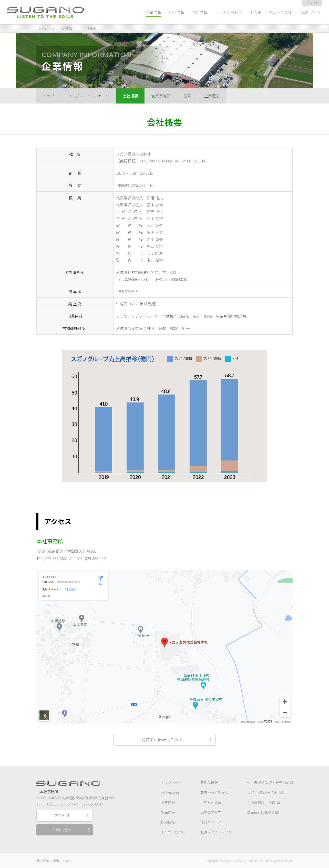Click the SUGANO logo in header
The height and width of the screenshot is (868, 329).
click(45, 12)
